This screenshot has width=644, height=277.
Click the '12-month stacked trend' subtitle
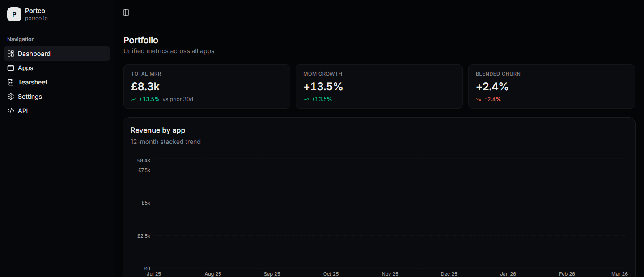(165, 142)
